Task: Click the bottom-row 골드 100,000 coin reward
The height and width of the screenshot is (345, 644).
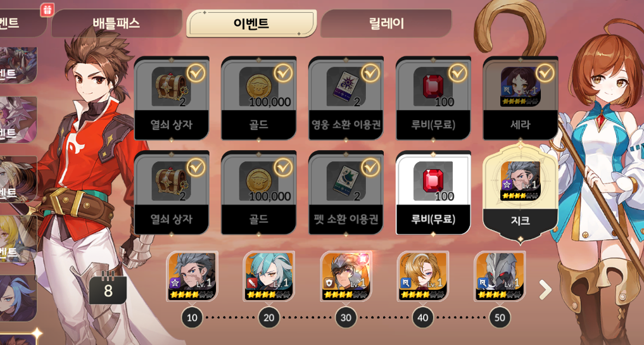Action: [259, 194]
